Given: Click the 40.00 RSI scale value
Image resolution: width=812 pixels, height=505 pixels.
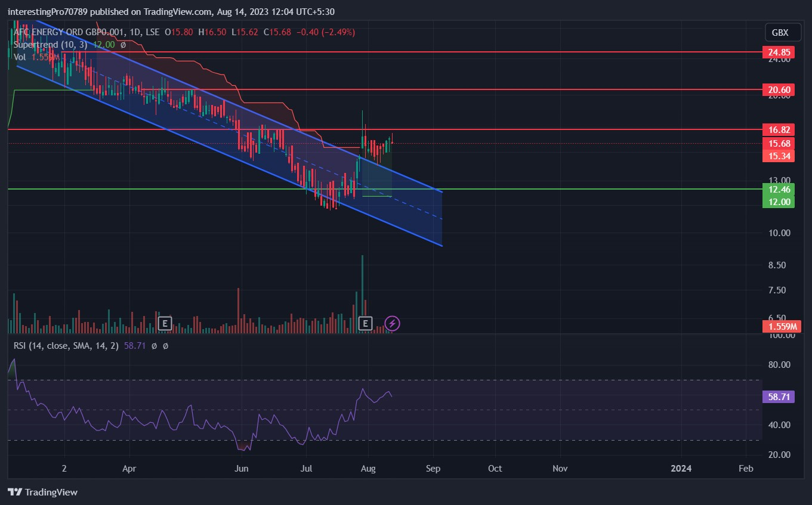Looking at the screenshot, I should click(x=779, y=425).
